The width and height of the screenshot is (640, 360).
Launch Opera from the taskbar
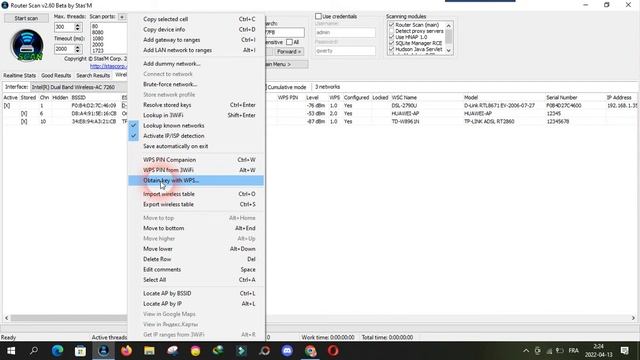coord(333,351)
